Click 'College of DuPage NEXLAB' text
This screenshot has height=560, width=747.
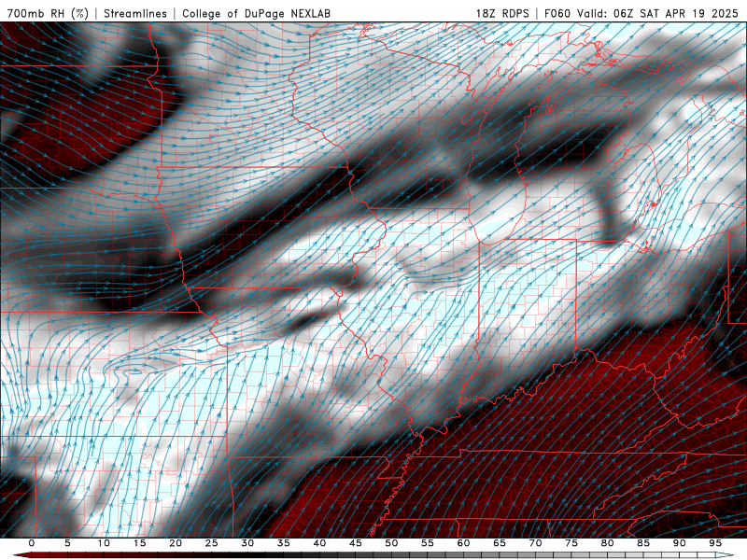pos(256,13)
